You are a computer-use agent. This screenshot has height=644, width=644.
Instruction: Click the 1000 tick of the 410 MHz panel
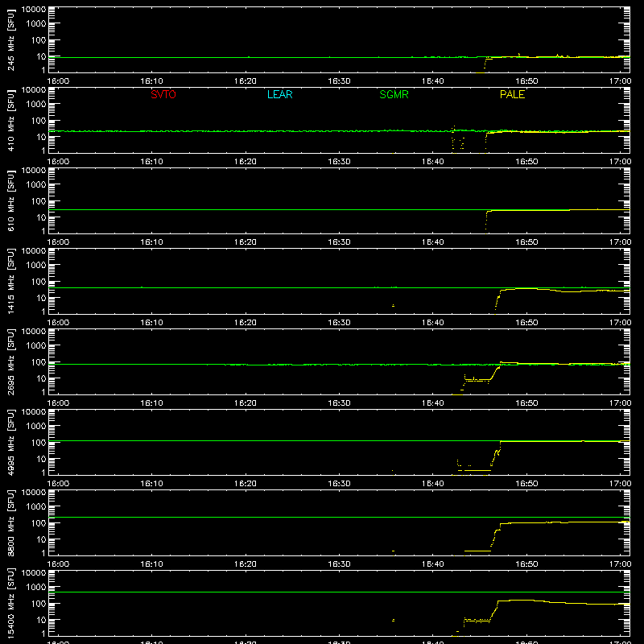(36, 105)
